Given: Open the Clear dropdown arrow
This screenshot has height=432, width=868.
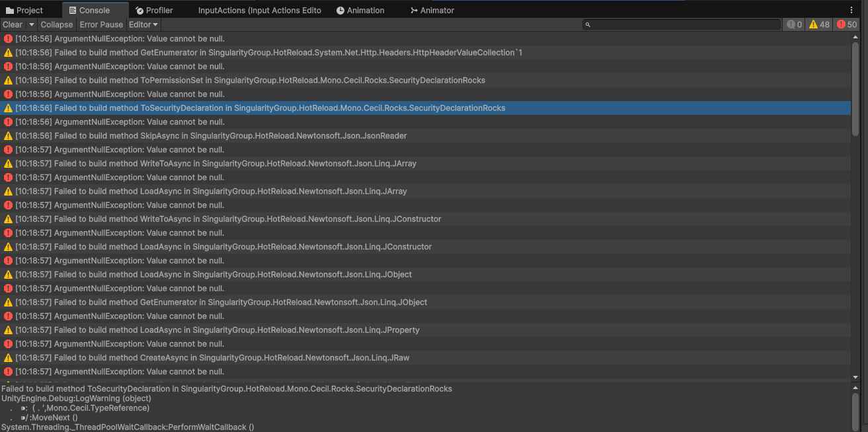Looking at the screenshot, I should [30, 24].
